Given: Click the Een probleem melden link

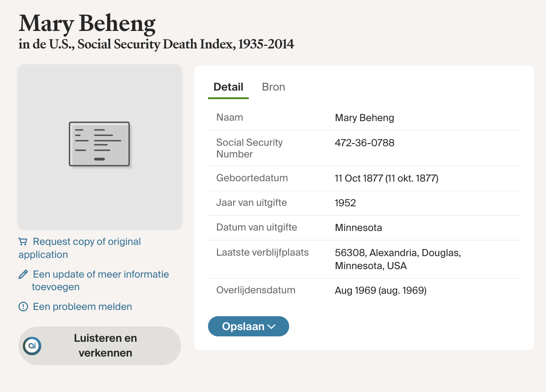Looking at the screenshot, I should 82,307.
